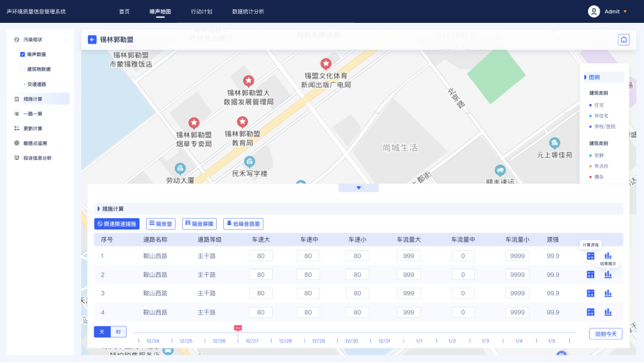Click the delivery truck map pin

point(500,170)
